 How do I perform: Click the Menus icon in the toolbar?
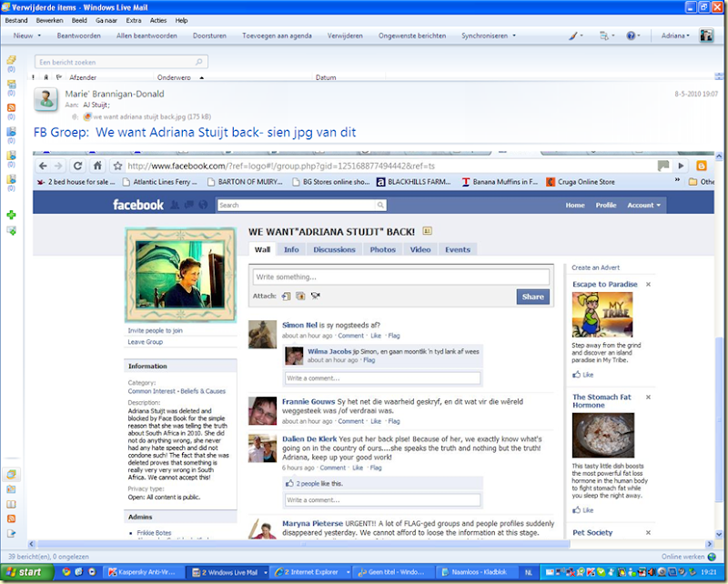[x=603, y=35]
